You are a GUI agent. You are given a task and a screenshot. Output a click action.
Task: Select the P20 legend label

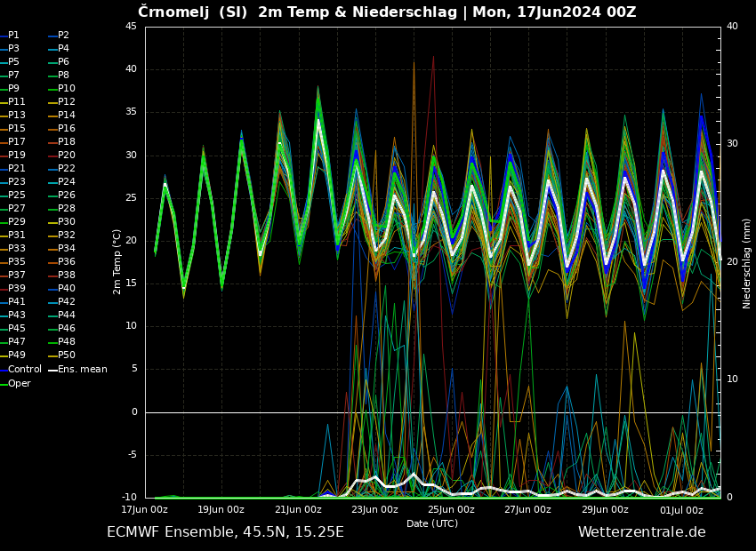[66, 156]
